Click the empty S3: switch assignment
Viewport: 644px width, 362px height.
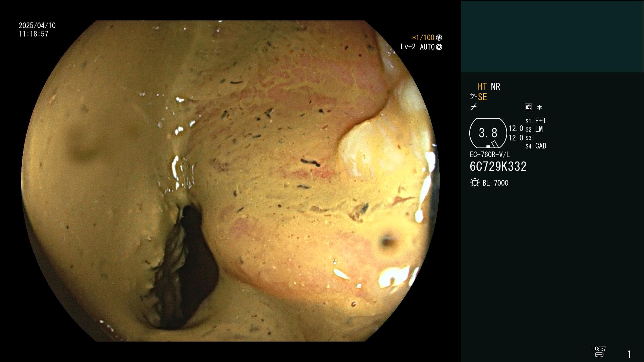click(x=530, y=138)
